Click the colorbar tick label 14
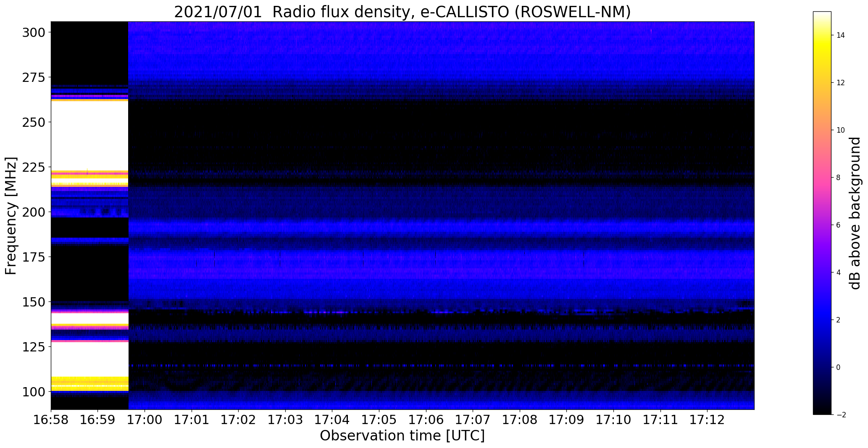 tap(841, 35)
